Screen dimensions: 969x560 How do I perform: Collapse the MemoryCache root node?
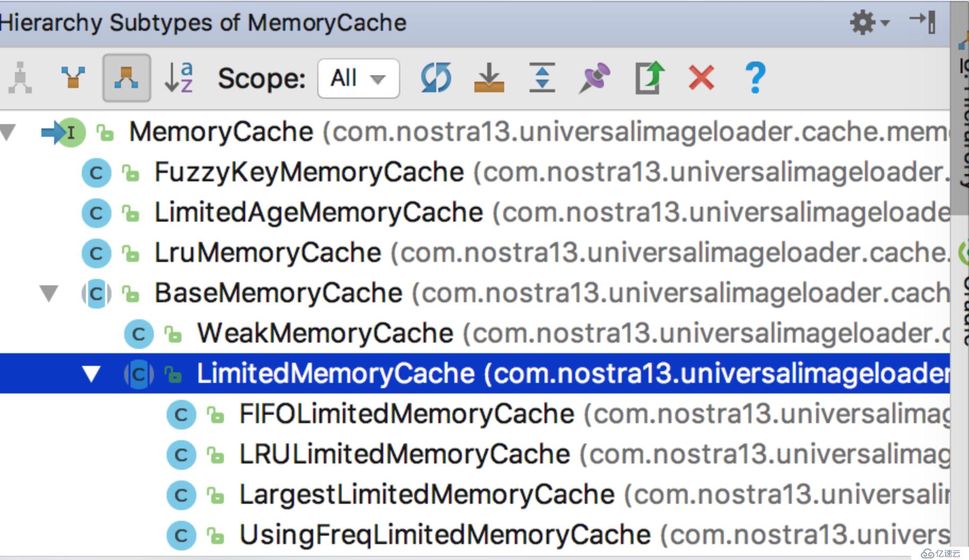pyautogui.click(x=8, y=132)
